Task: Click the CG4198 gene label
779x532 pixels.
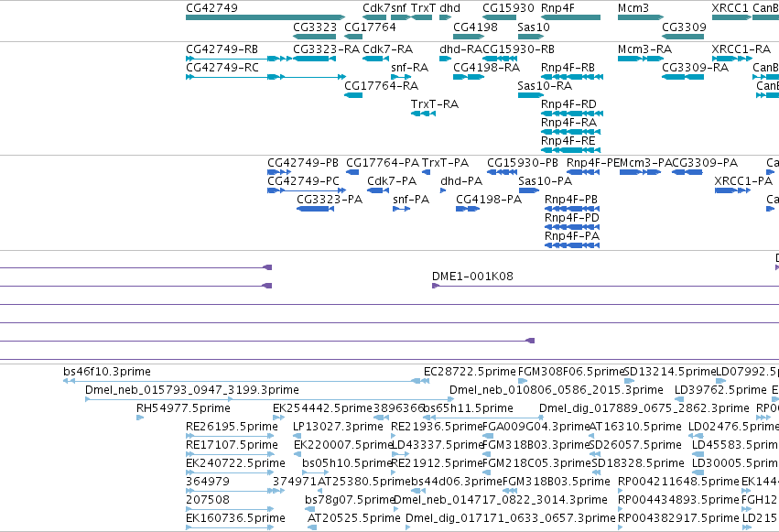Action: (475, 27)
